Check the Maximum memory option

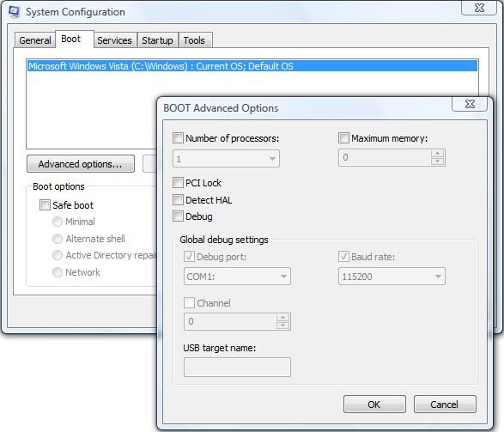(343, 138)
